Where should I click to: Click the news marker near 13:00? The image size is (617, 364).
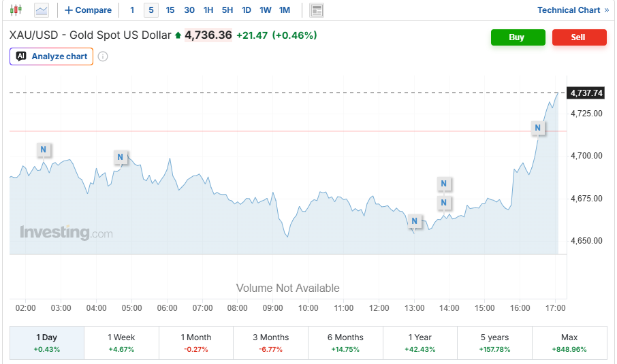414,221
